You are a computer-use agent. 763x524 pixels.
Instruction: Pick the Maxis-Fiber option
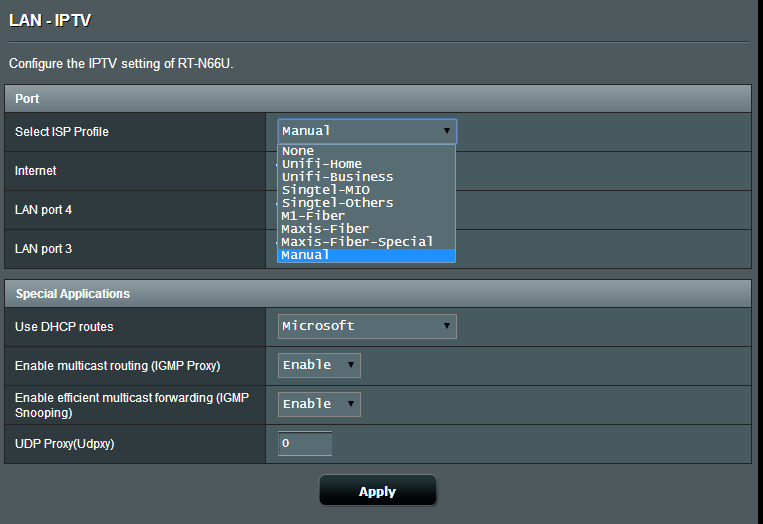point(366,229)
